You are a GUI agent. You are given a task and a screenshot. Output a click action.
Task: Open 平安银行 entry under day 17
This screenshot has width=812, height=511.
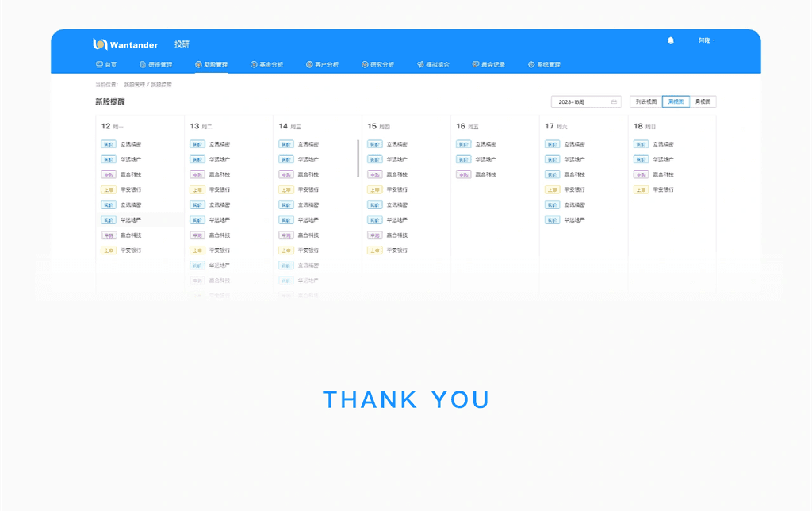(x=574, y=190)
